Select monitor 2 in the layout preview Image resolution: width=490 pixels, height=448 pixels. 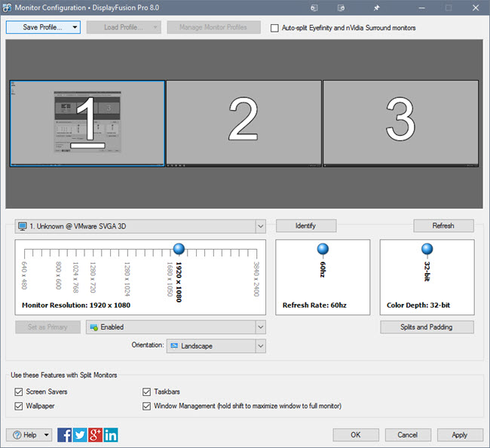[243, 124]
